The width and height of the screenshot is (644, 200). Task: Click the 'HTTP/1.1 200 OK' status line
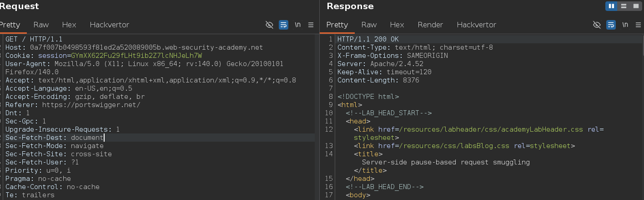click(x=368, y=39)
